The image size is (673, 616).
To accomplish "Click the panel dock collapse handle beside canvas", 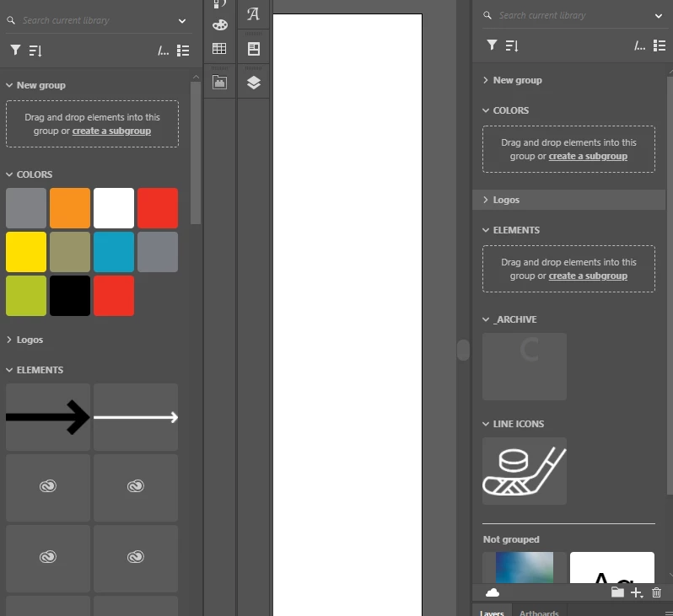I will (x=463, y=350).
